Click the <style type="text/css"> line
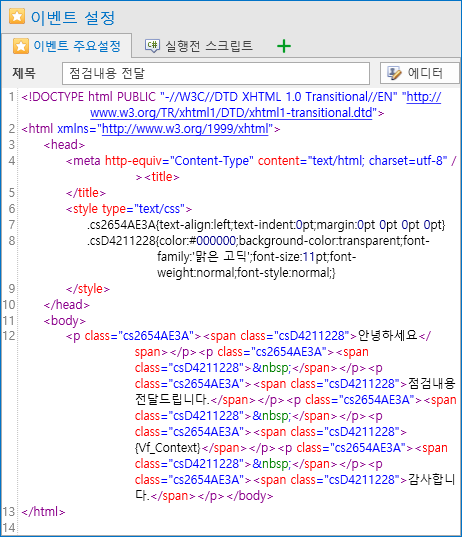462x537 pixels. [x=129, y=209]
